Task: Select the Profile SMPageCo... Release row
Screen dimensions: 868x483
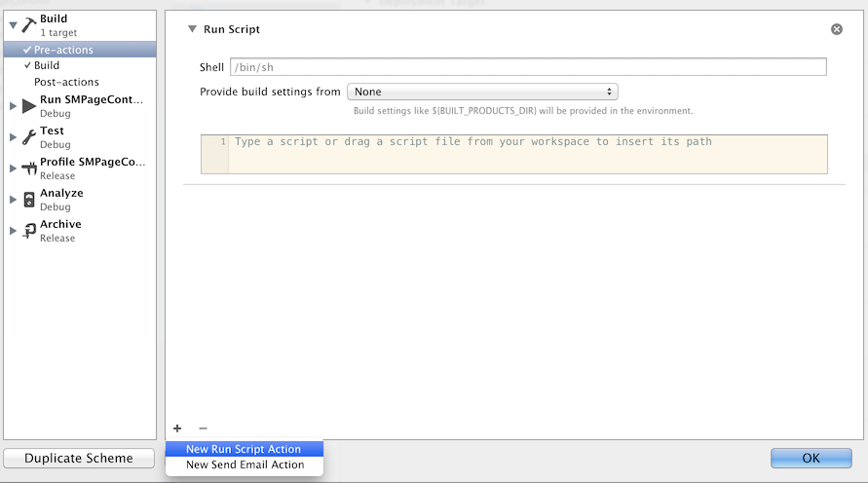Action: pos(80,168)
